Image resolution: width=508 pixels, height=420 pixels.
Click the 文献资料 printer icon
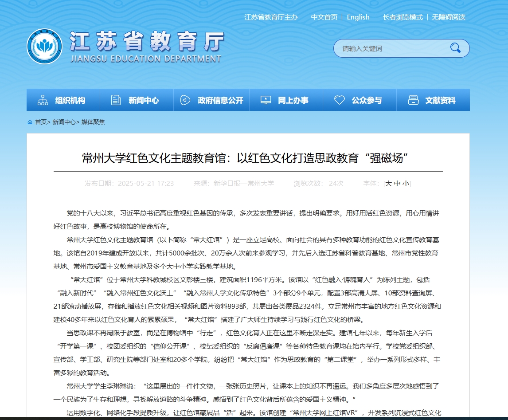point(413,100)
